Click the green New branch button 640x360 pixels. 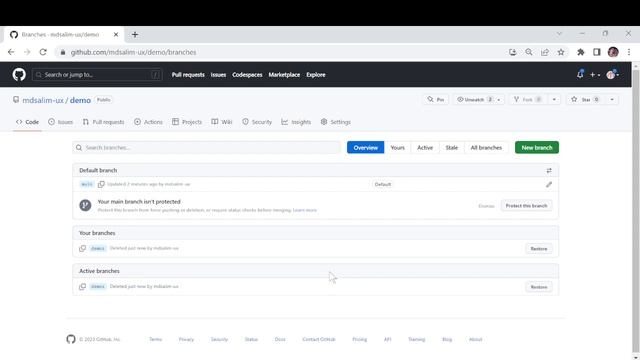(537, 147)
